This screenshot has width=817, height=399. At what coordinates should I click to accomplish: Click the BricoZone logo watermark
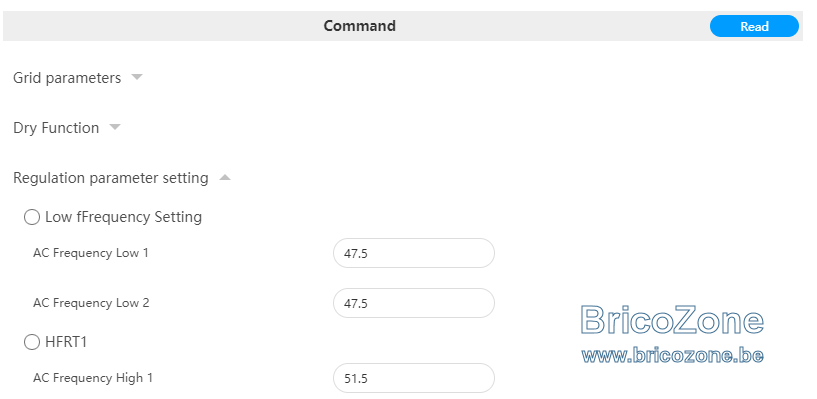672,320
